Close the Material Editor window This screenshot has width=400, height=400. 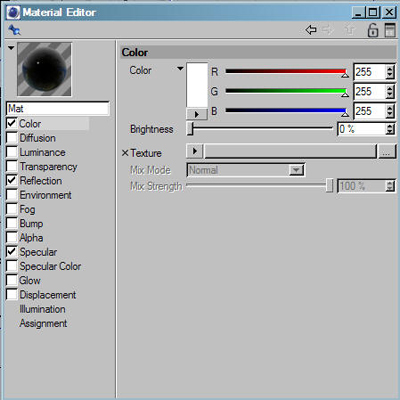[x=389, y=13]
